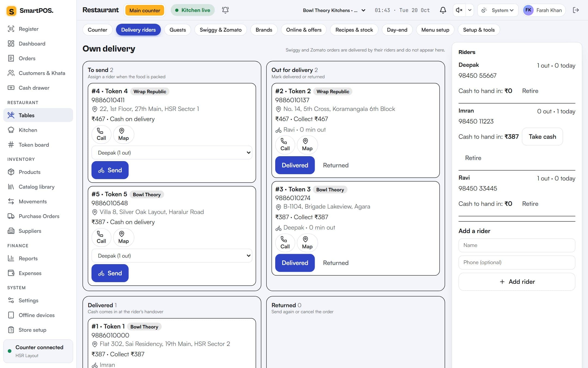
Task: Send Token 5 order with rider
Action: click(110, 273)
